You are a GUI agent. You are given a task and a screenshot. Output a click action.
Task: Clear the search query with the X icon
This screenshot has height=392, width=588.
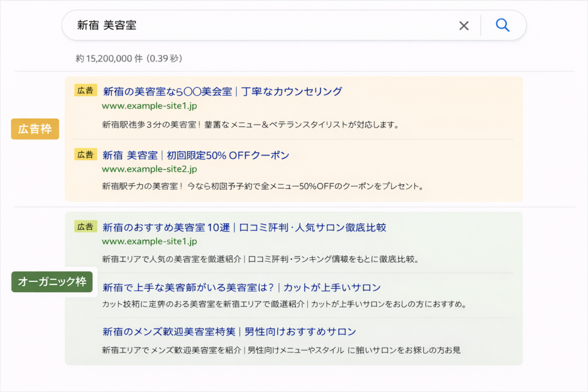pyautogui.click(x=464, y=26)
